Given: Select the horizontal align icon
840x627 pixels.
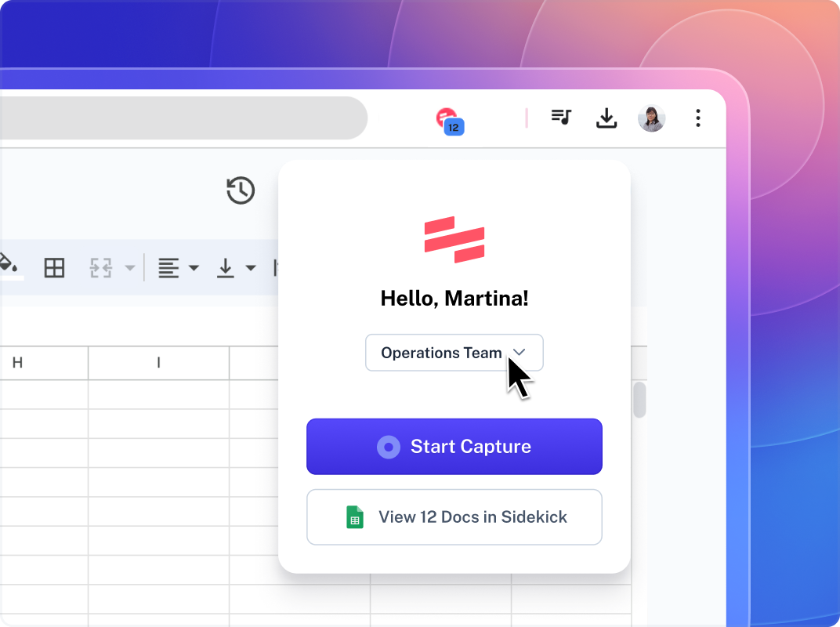Looking at the screenshot, I should click(x=168, y=267).
